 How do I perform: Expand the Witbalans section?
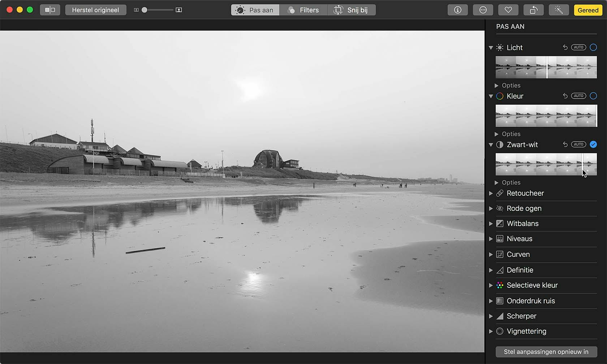coord(491,224)
